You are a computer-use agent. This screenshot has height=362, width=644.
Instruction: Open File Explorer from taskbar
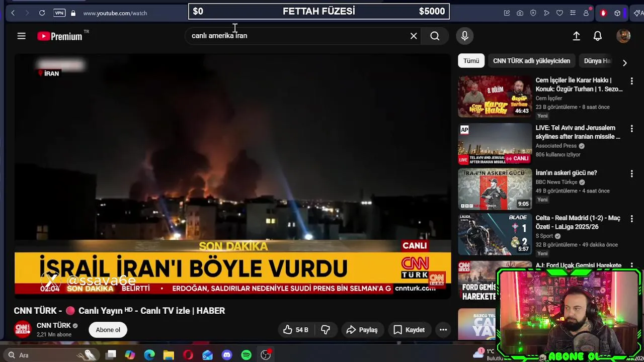tap(169, 355)
